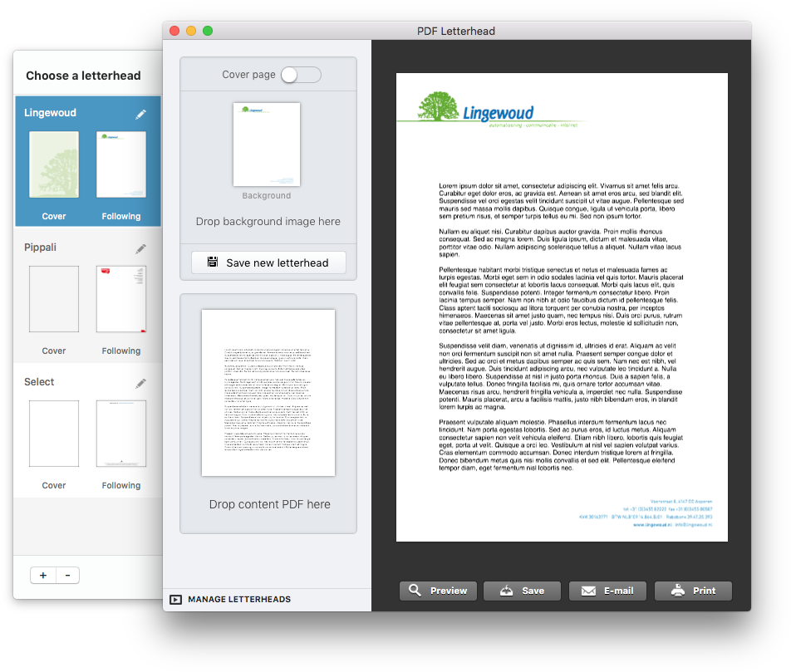The width and height of the screenshot is (791, 672).
Task: Click the Preview button
Action: click(x=438, y=591)
